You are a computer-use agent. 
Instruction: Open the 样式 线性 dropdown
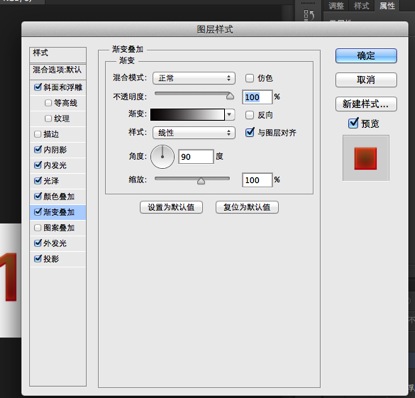point(194,133)
